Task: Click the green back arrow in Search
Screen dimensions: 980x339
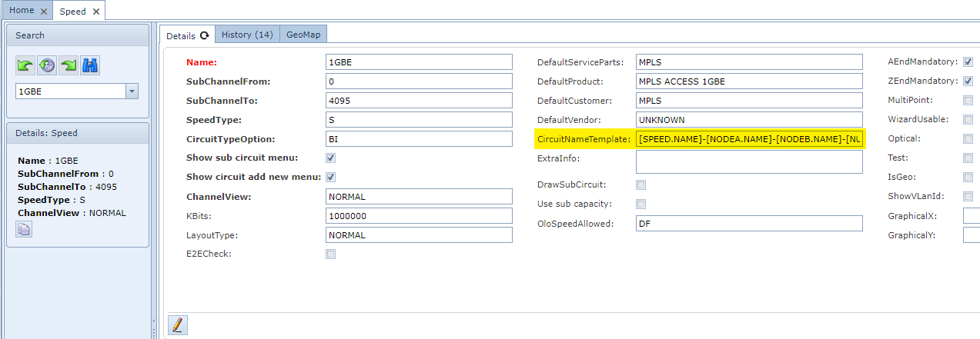Action: pyautogui.click(x=25, y=66)
